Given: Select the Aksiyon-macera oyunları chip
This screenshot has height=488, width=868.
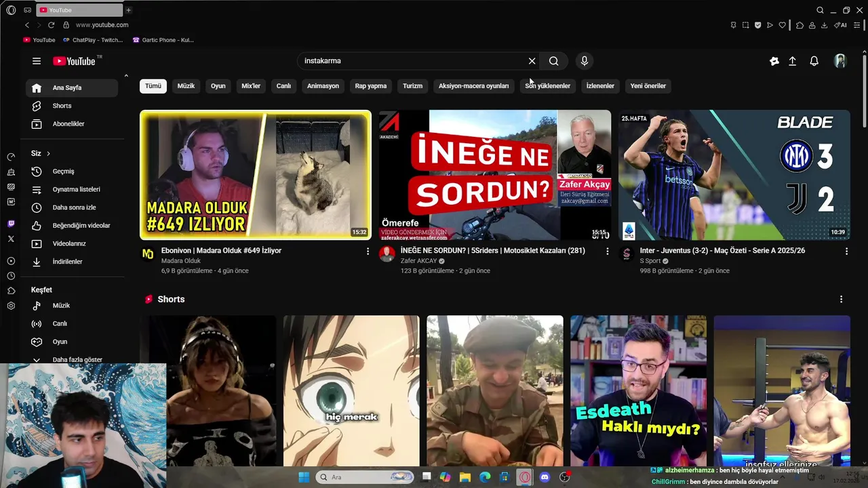Looking at the screenshot, I should tap(473, 86).
